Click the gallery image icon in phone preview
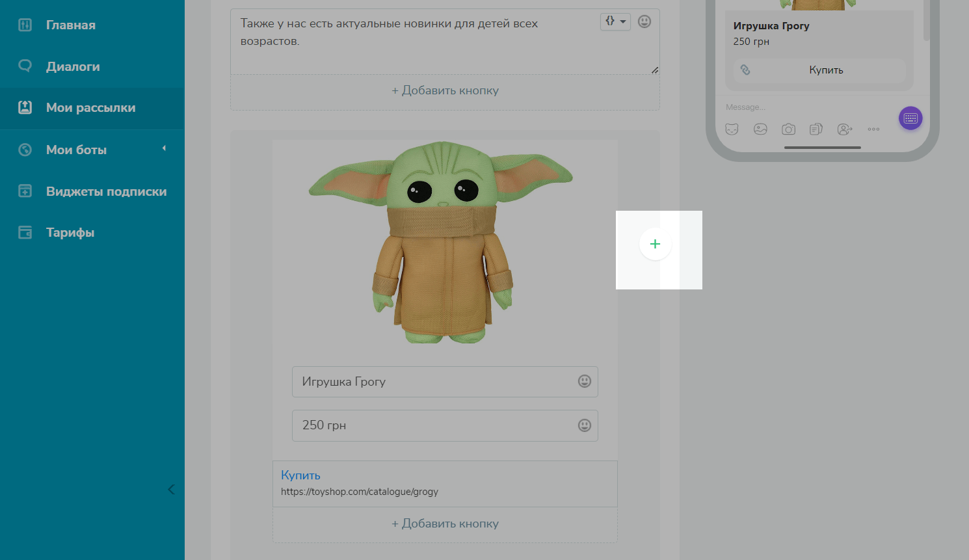The image size is (969, 560). click(x=760, y=129)
